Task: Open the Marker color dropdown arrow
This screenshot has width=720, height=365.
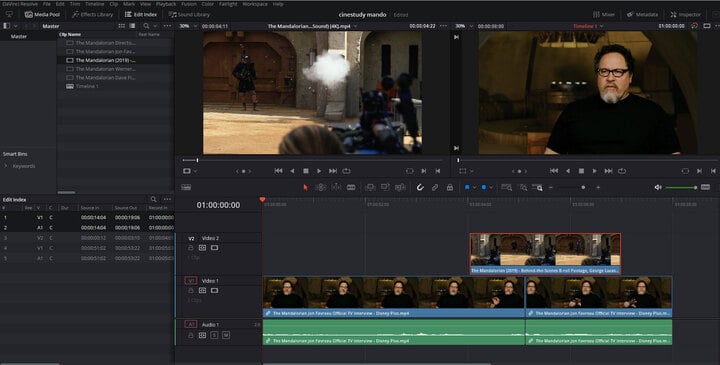Action: 491,187
